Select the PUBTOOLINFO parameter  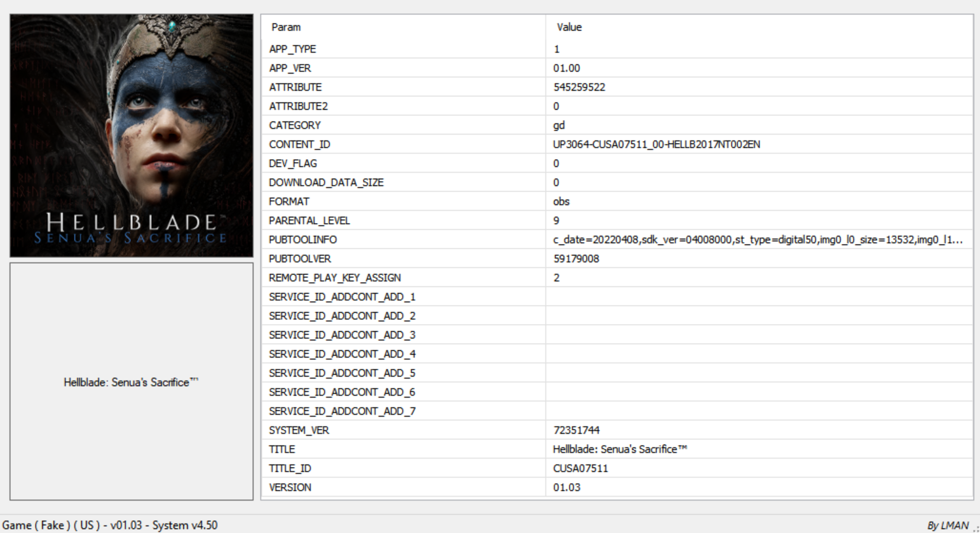click(x=303, y=240)
